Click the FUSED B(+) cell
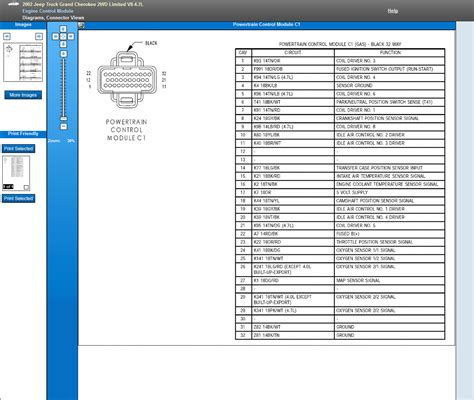 coord(390,234)
